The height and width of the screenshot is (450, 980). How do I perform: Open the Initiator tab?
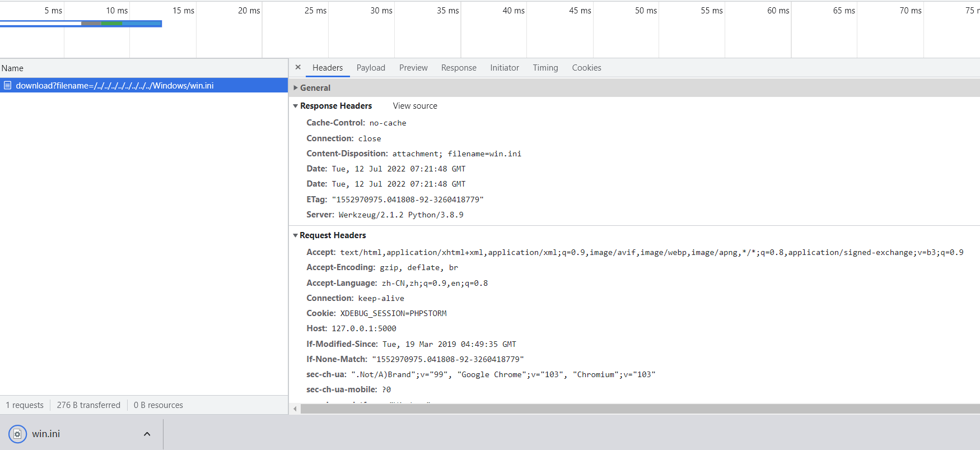click(505, 68)
